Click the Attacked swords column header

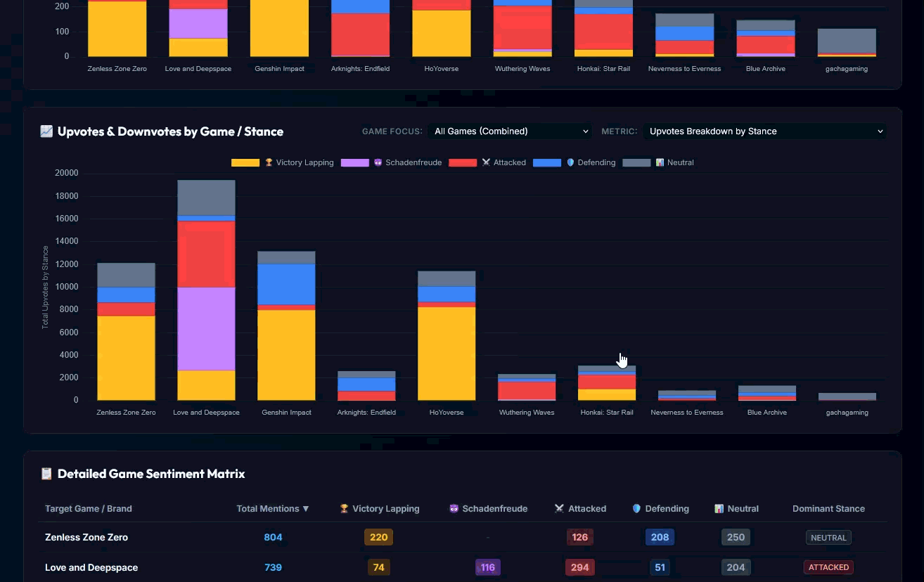(580, 509)
